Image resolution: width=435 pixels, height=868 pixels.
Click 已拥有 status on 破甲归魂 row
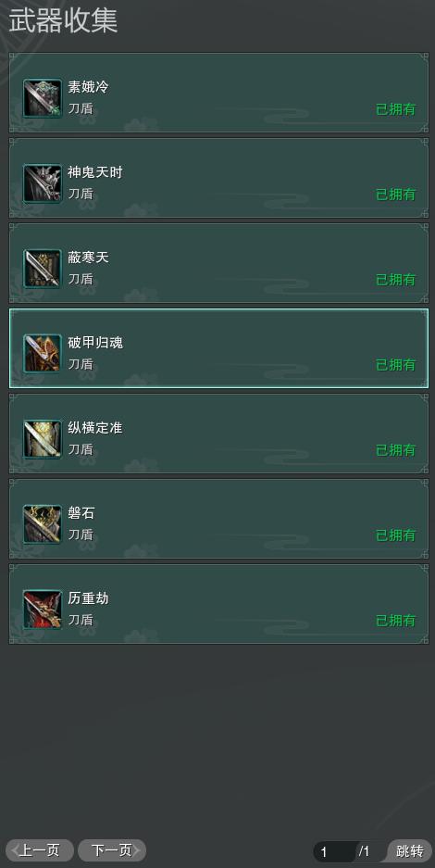tap(396, 365)
